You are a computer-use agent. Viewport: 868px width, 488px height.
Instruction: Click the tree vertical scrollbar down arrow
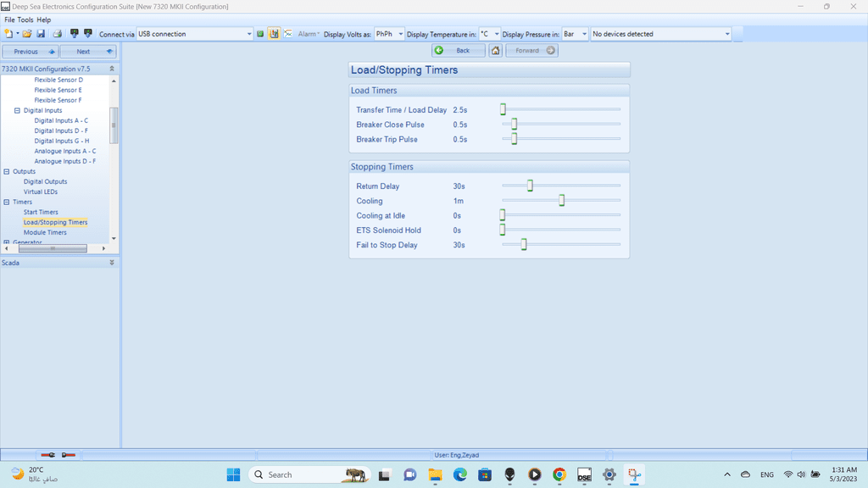coord(114,238)
